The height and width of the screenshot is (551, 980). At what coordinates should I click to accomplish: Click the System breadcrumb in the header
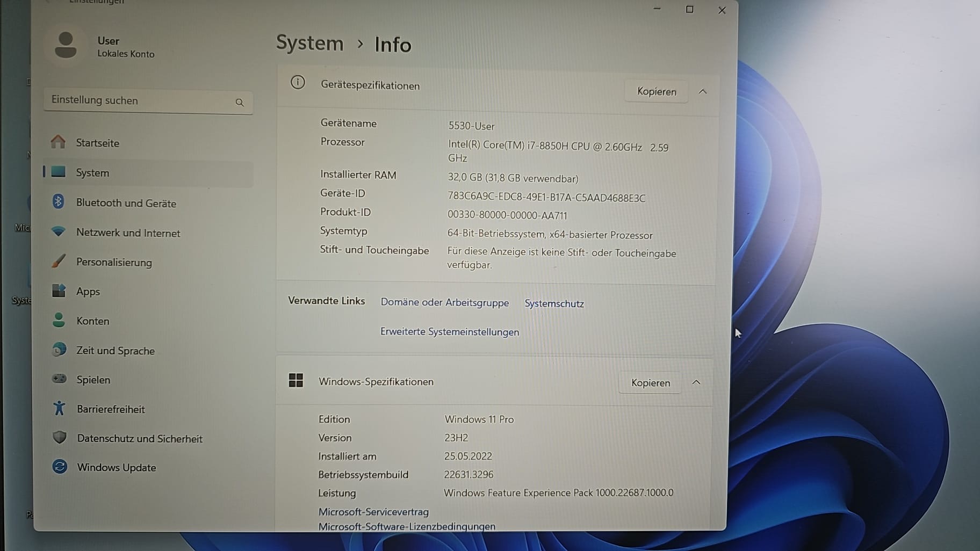pyautogui.click(x=310, y=43)
